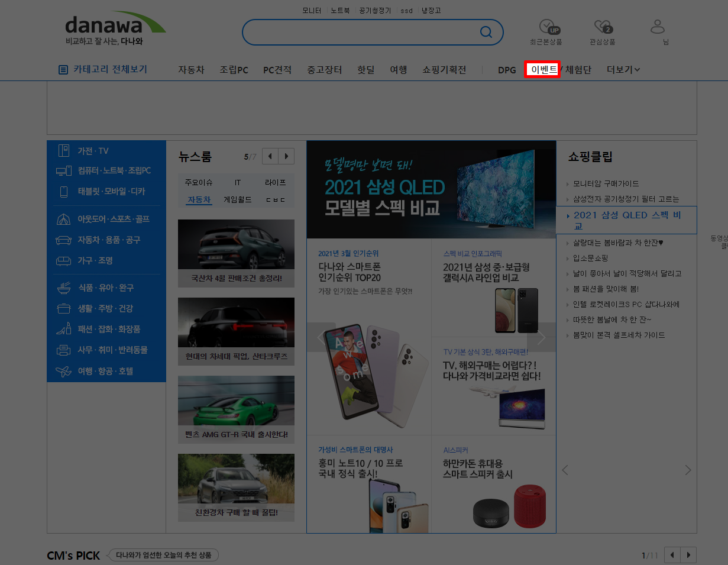
Task: Expand the 더보기 dropdown
Action: 623,70
